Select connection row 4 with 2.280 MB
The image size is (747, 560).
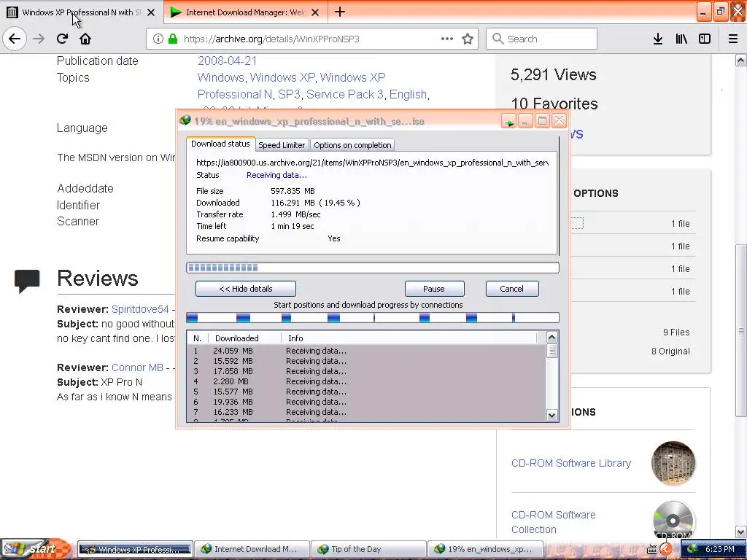pyautogui.click(x=366, y=381)
